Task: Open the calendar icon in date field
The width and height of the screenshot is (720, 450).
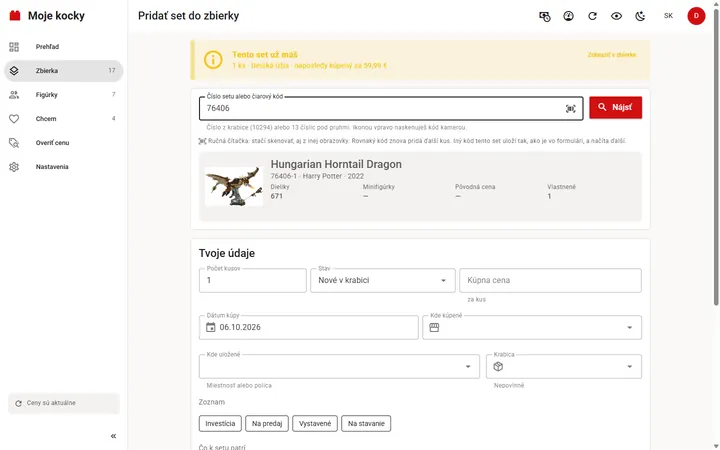Action: (x=210, y=327)
